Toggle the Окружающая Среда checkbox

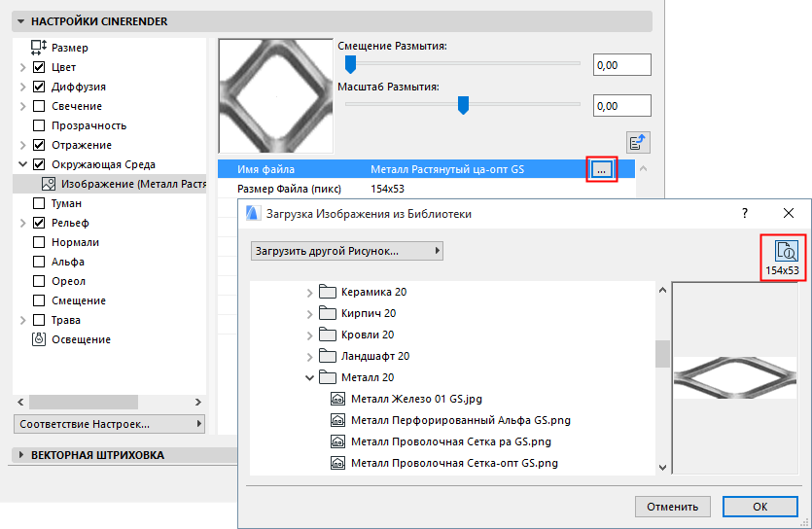[x=39, y=164]
